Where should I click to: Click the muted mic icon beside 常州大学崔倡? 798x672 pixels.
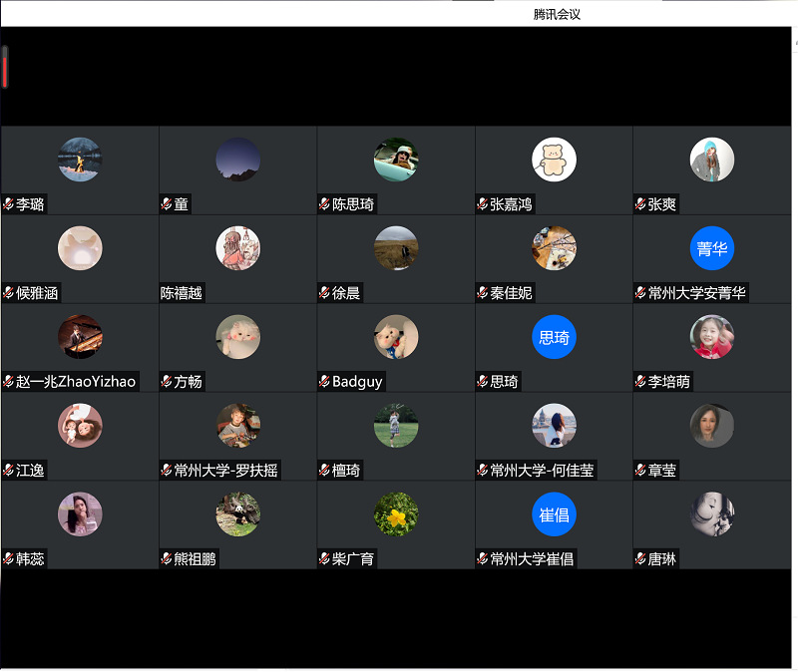coord(483,559)
